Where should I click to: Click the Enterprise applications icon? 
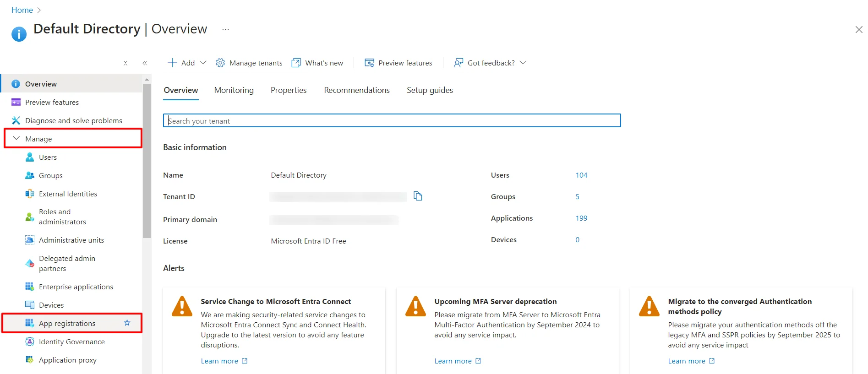[30, 287]
